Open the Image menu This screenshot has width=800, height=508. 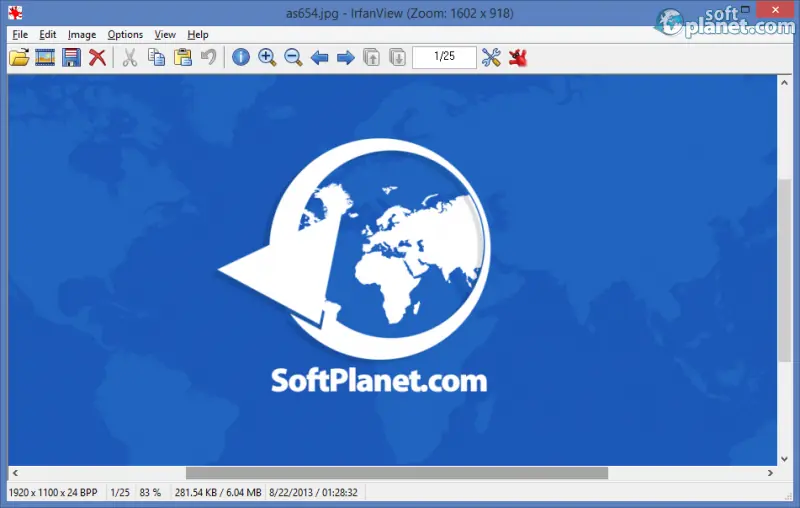tap(82, 35)
